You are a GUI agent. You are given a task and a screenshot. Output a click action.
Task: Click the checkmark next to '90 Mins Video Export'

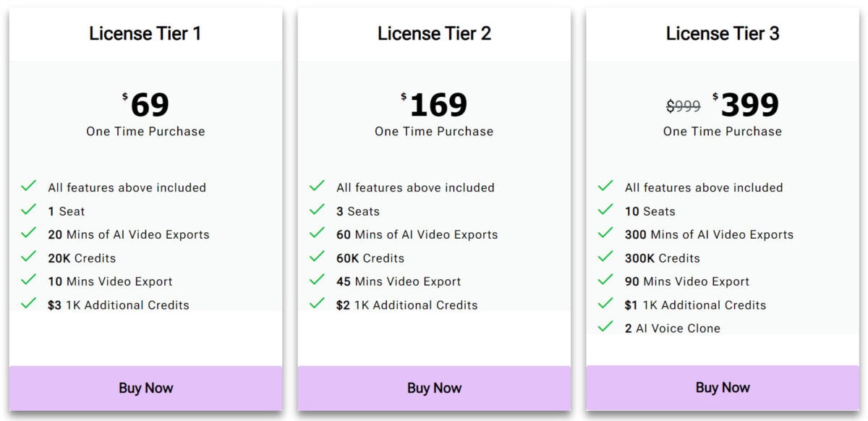605,281
